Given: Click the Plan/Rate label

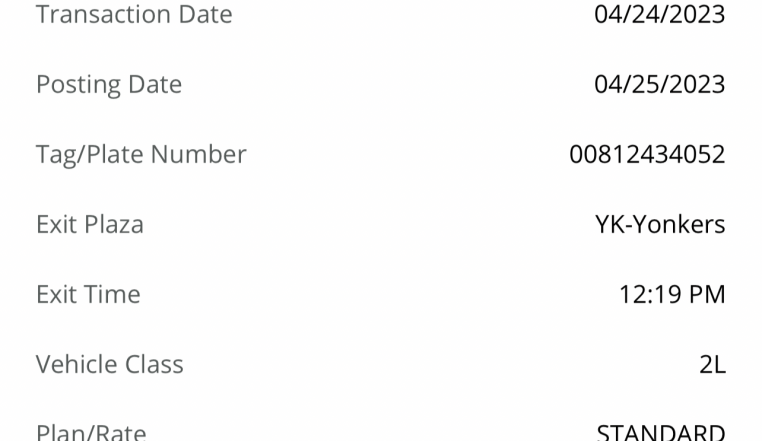Looking at the screenshot, I should click(x=91, y=432).
